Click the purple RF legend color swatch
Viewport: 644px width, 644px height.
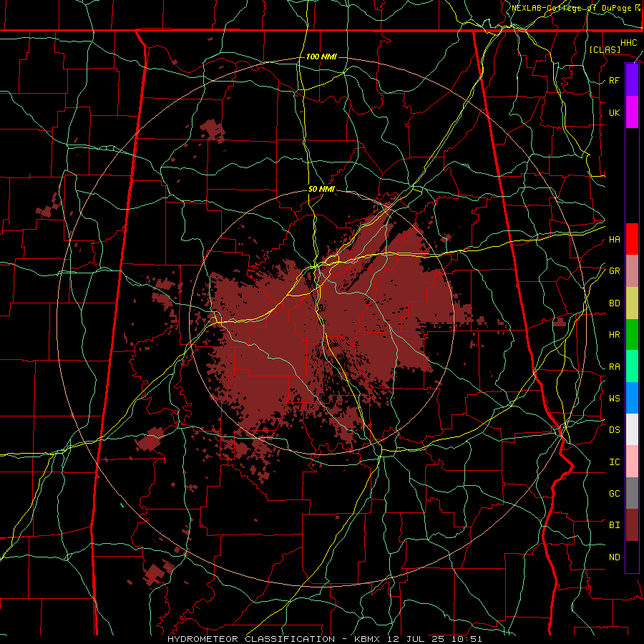tap(632, 80)
